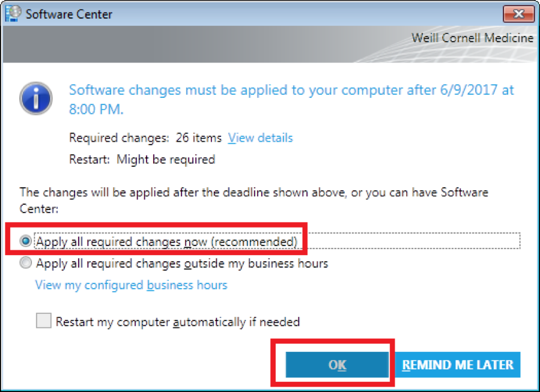The height and width of the screenshot is (392, 540).
Task: Confirm with the OK button
Action: [x=337, y=365]
